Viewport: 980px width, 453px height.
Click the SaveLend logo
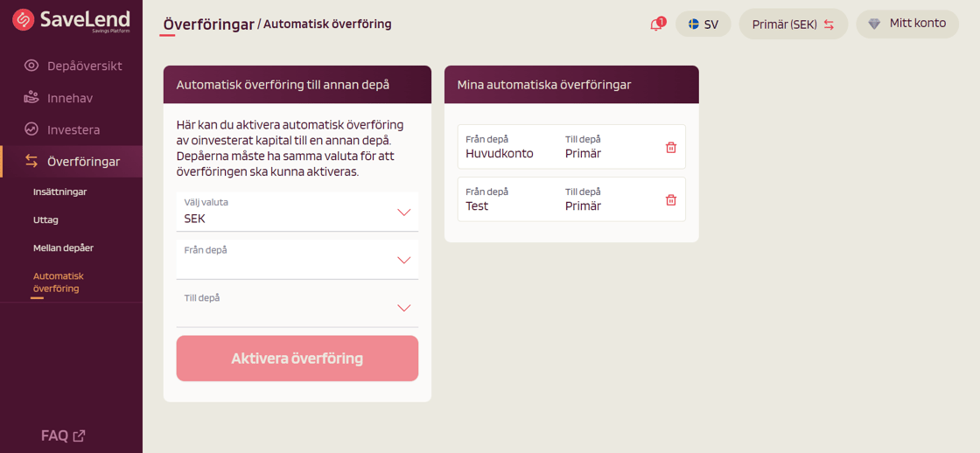click(x=71, y=21)
